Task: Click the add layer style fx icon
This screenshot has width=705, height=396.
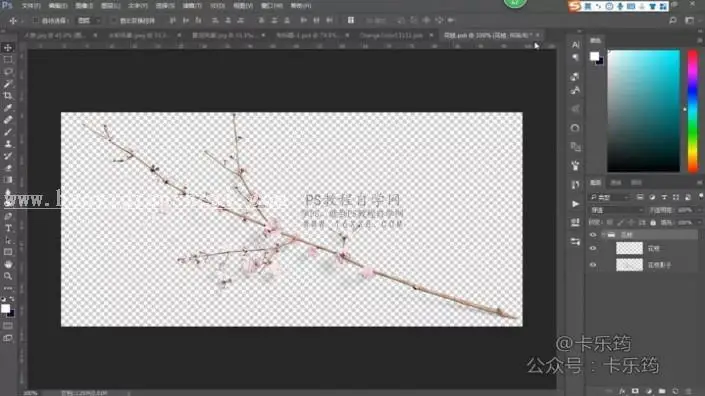Action: click(622, 391)
